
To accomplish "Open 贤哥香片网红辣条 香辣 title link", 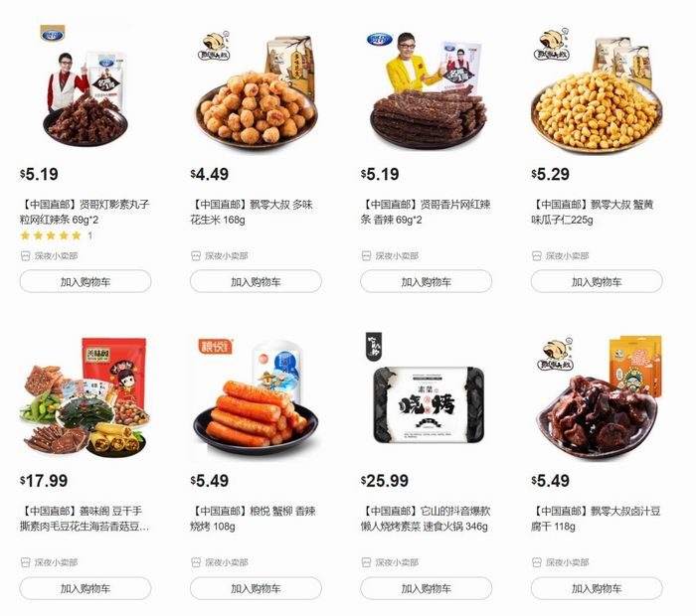I will pyautogui.click(x=426, y=212).
